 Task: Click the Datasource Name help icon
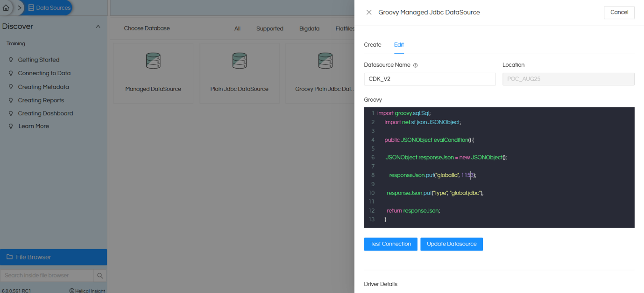[x=415, y=65]
